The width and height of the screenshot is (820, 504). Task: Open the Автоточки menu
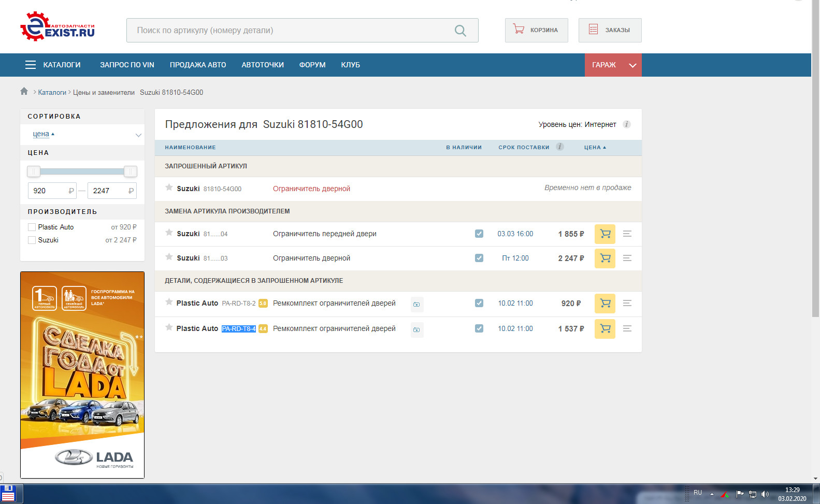click(x=263, y=65)
